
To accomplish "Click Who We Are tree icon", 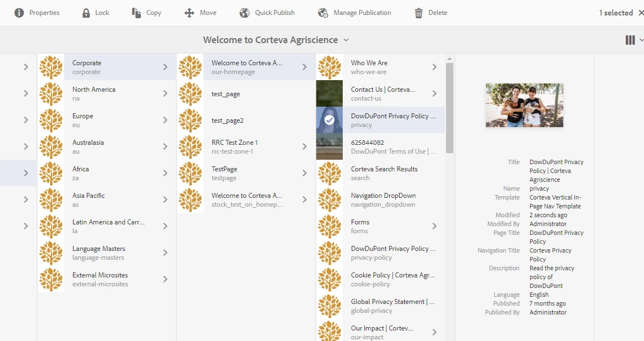I will point(329,67).
